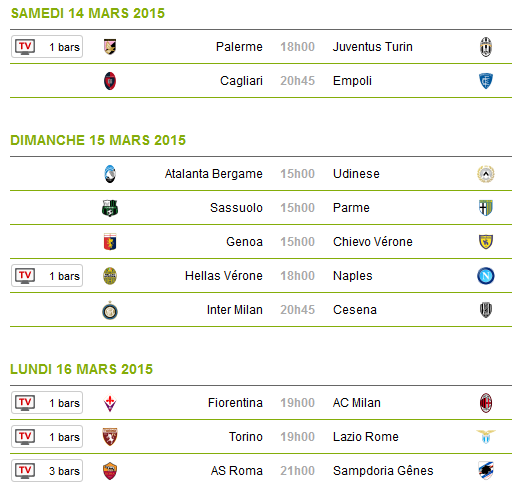
Task: Select the Genoa club crest
Action: tap(110, 242)
